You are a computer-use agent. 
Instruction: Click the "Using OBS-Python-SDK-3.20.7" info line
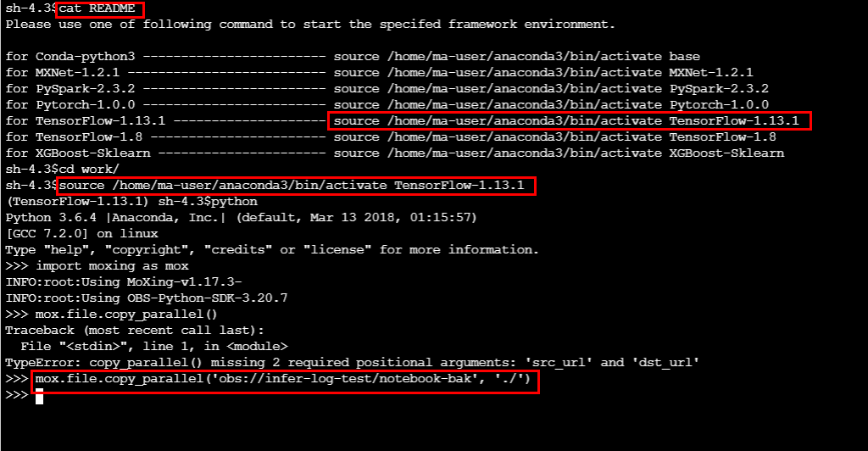(147, 298)
